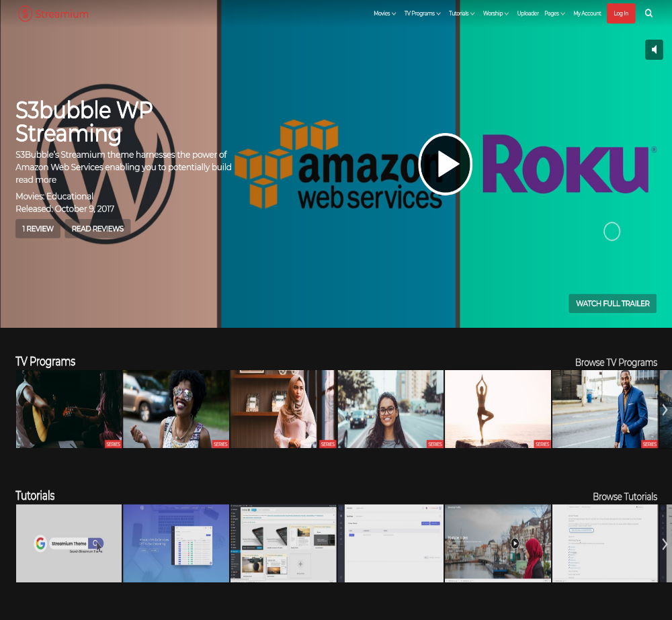Click the 1 REVIEW button
Image resolution: width=672 pixels, height=620 pixels.
pos(38,228)
